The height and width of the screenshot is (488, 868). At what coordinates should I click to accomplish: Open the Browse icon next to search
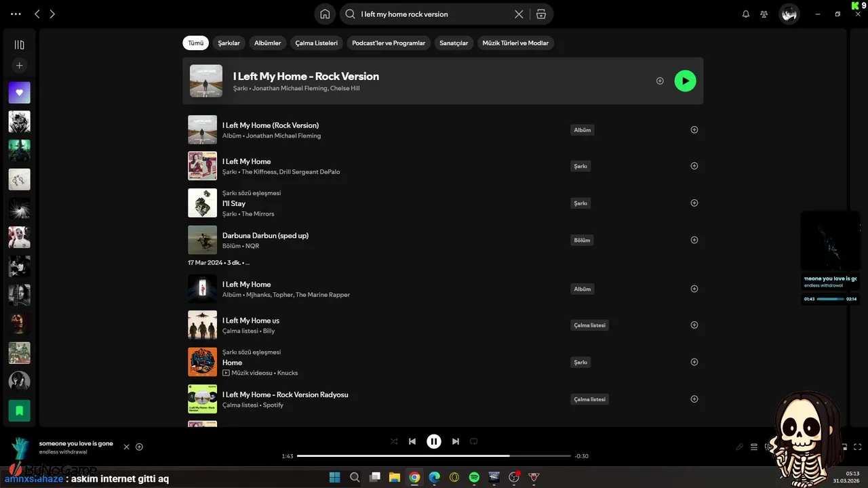(x=540, y=14)
